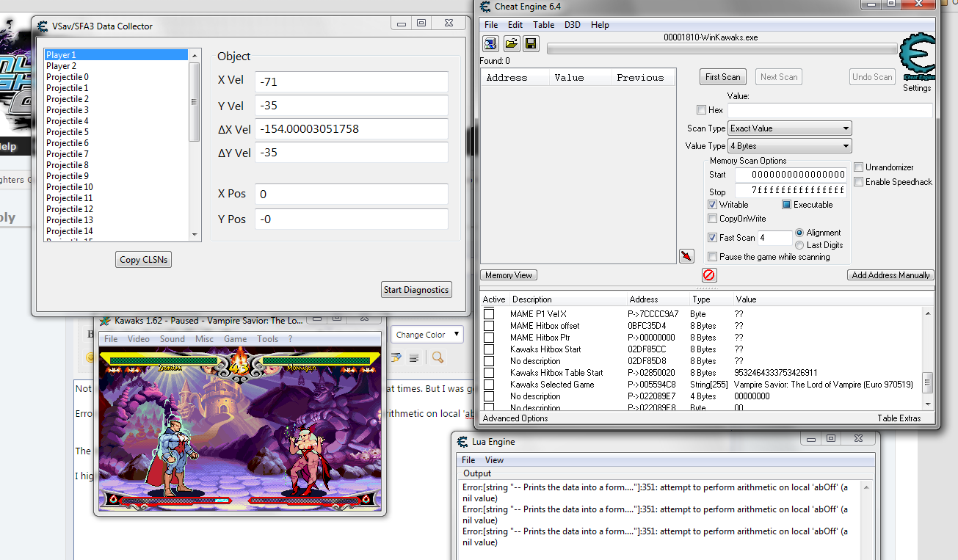Select Projectile 10 in the object list
The image size is (958, 560).
tap(117, 187)
